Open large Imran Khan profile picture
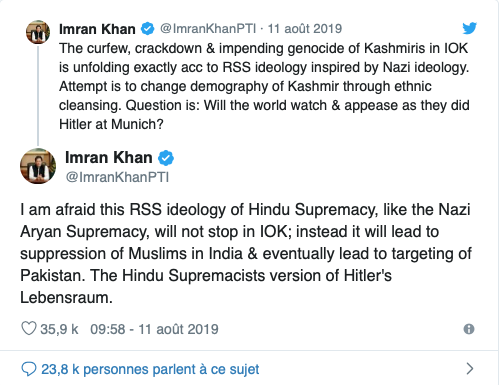Viewport: 499px width, 385px height. click(x=38, y=166)
